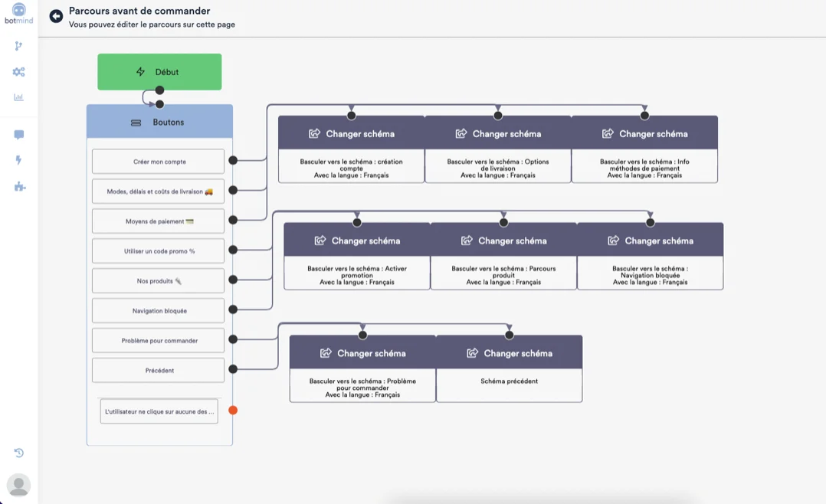Select the green Début start node
The image size is (826, 504).
tap(159, 72)
